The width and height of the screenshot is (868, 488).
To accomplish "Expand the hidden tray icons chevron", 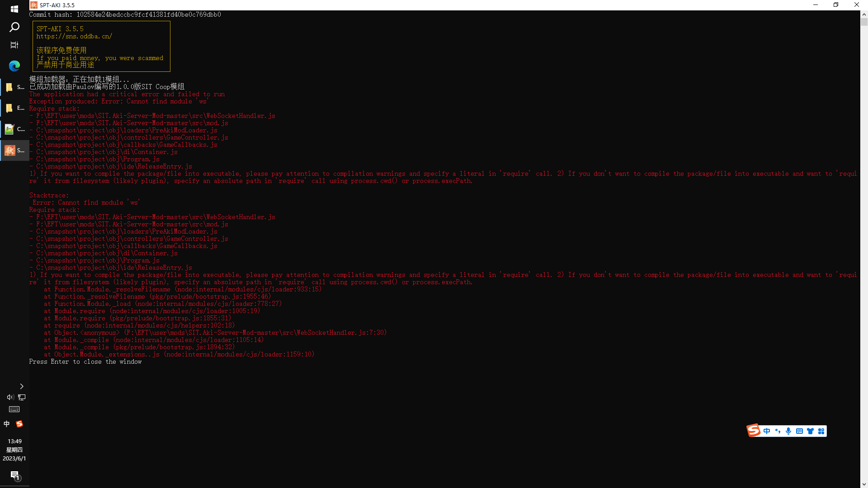I will coord(21,386).
